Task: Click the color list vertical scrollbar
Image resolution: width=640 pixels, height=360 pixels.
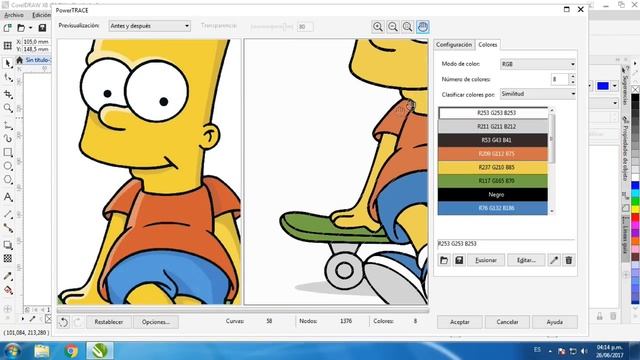Action: (x=552, y=139)
